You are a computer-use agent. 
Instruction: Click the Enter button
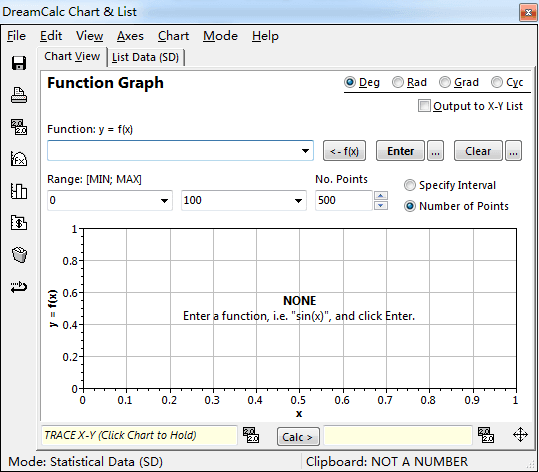pyautogui.click(x=400, y=151)
